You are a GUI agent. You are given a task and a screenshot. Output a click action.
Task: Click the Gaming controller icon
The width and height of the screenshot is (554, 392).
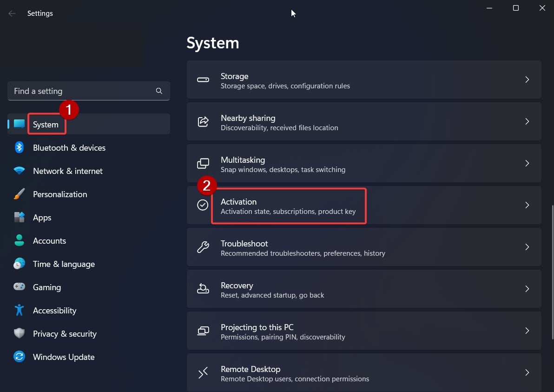tap(19, 287)
